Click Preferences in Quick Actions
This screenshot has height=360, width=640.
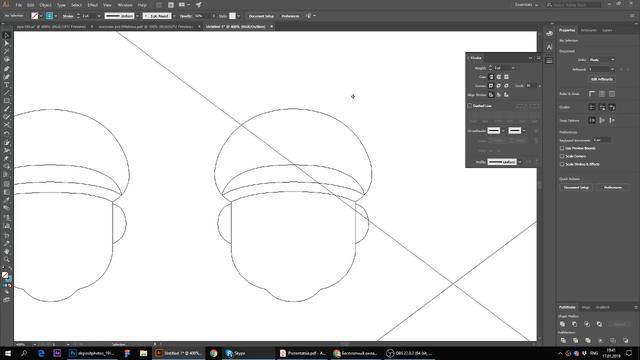point(613,187)
